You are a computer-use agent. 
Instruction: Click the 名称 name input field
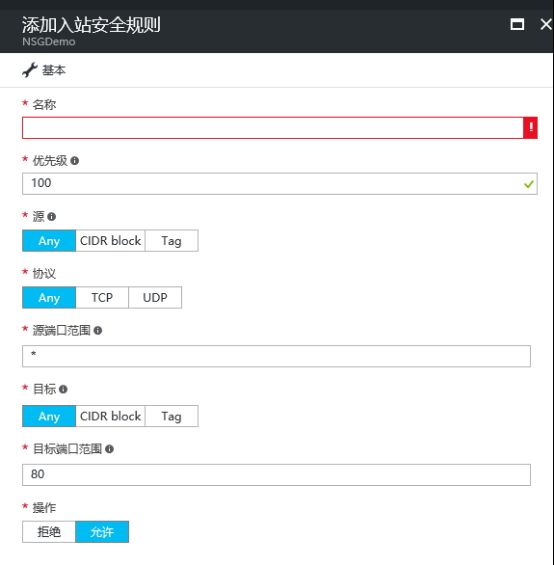(x=273, y=128)
